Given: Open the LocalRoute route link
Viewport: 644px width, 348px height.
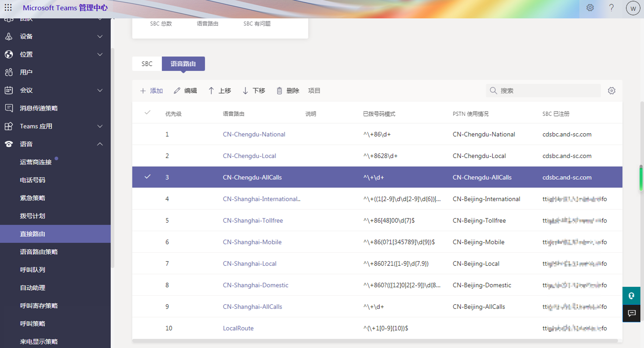Looking at the screenshot, I should (x=238, y=328).
